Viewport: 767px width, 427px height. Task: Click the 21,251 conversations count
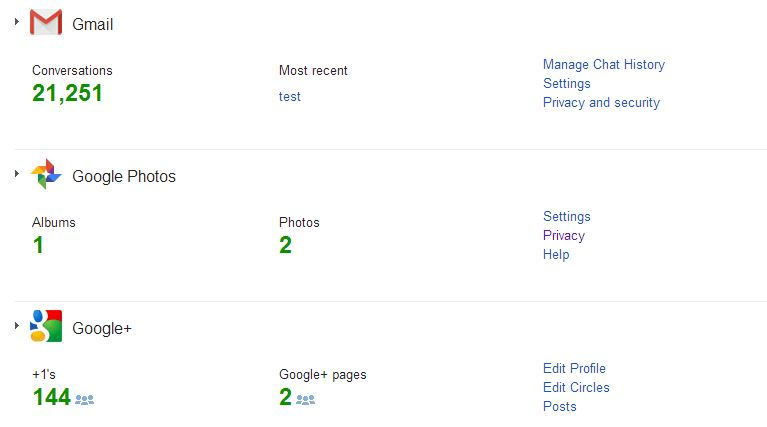[67, 93]
